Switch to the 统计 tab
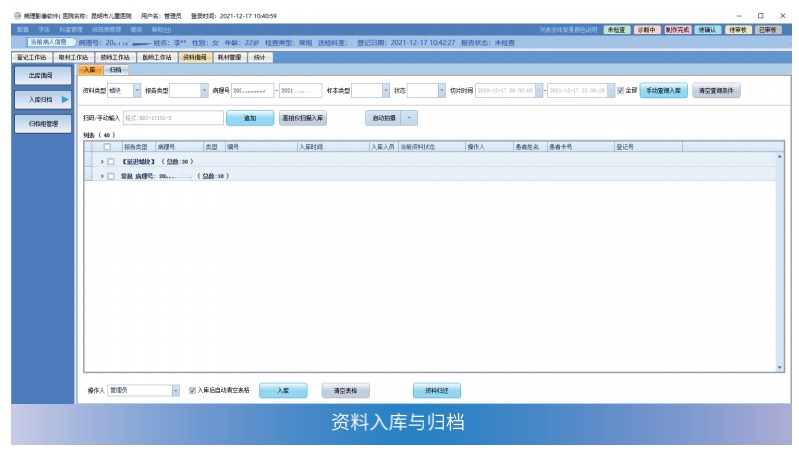This screenshot has width=799, height=458. (x=259, y=57)
